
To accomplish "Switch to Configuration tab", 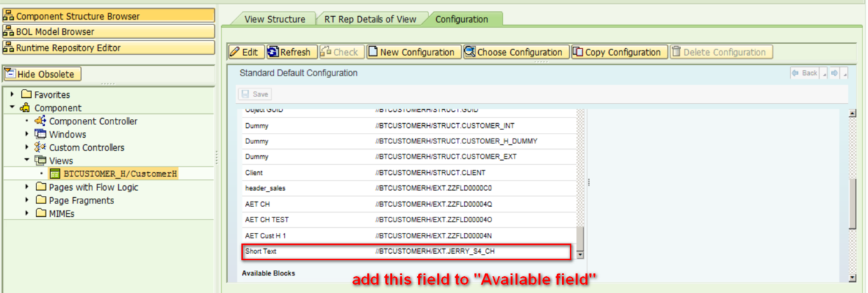I will (x=462, y=20).
